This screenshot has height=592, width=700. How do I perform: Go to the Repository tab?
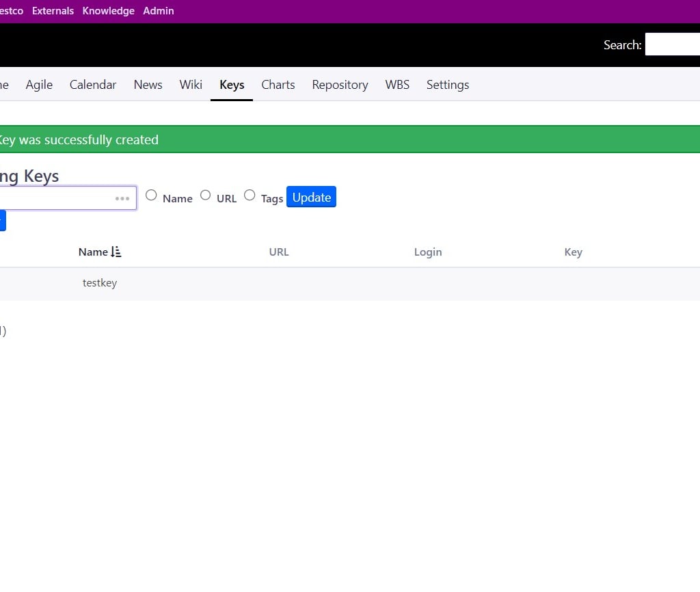340,85
